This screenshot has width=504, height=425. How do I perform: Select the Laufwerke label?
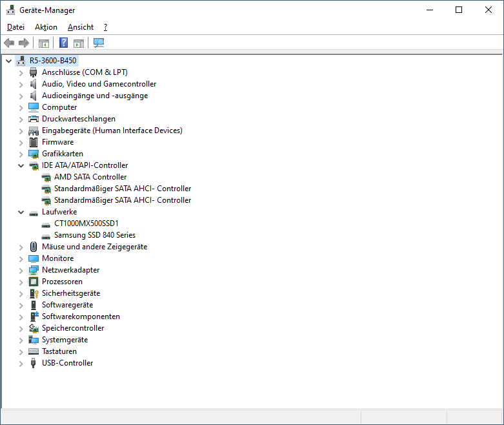[x=59, y=212]
